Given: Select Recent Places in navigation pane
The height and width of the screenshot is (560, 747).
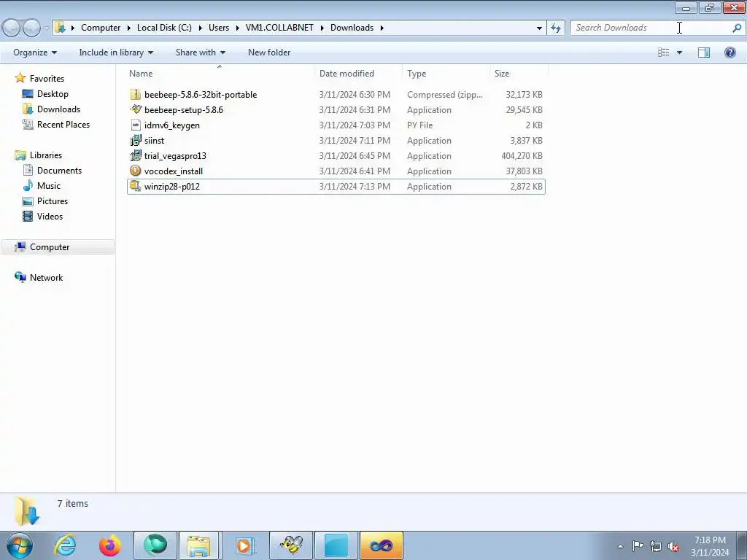Looking at the screenshot, I should click(x=63, y=124).
